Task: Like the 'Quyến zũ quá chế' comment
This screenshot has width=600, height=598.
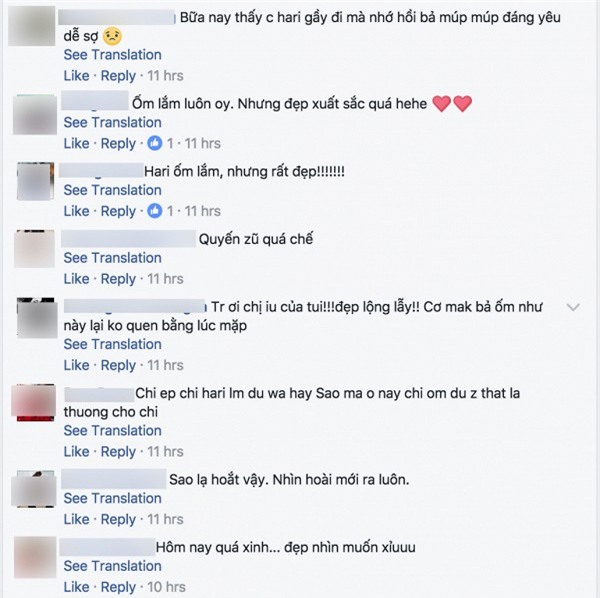Action: coord(76,279)
